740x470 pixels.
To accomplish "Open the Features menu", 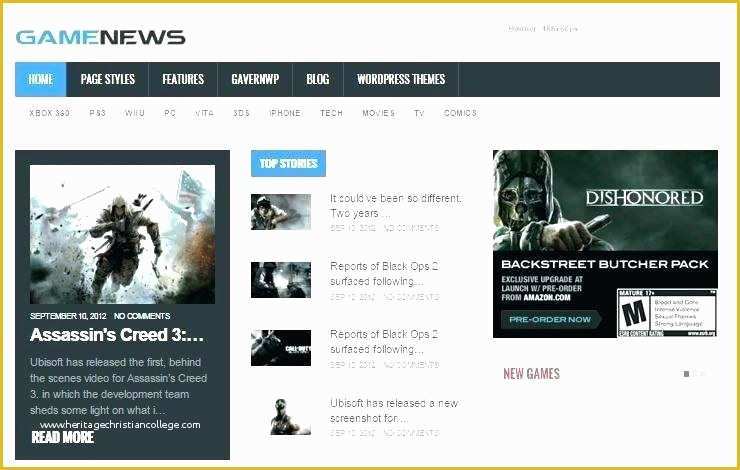I will pos(183,79).
